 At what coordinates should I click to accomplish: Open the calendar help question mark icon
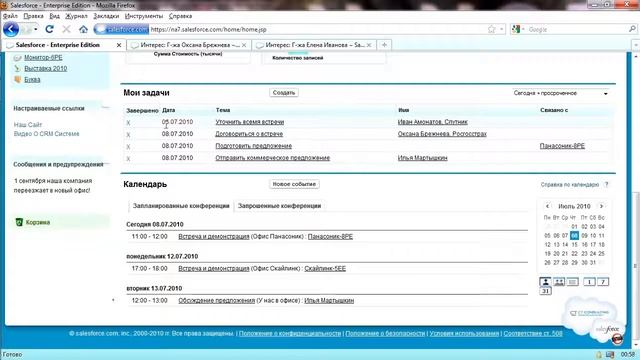tap(607, 184)
